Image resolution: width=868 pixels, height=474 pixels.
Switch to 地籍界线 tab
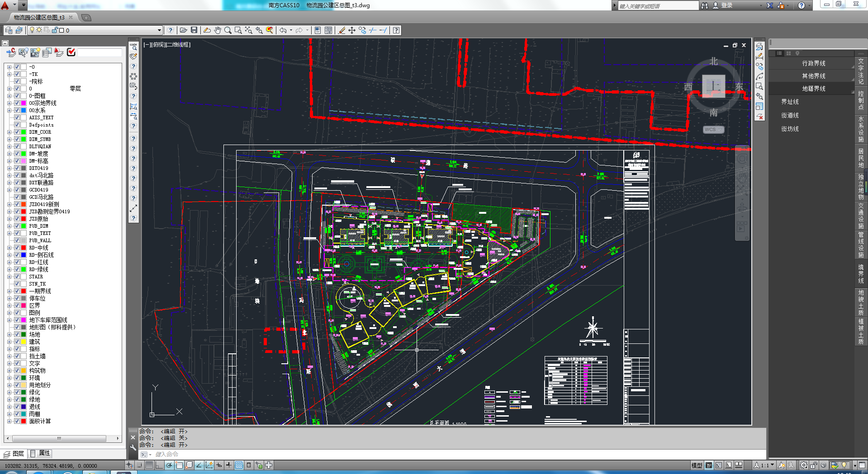pyautogui.click(x=813, y=89)
